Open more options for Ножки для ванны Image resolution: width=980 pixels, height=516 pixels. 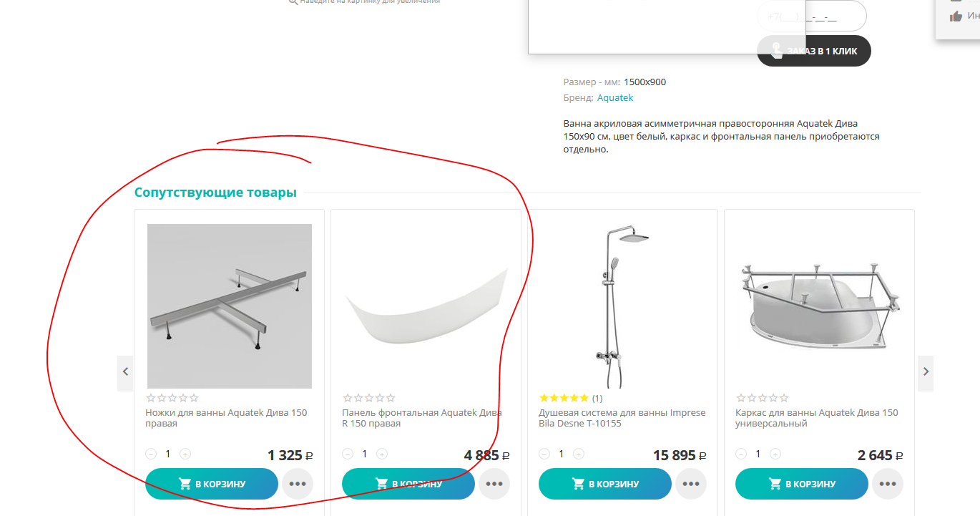(298, 484)
